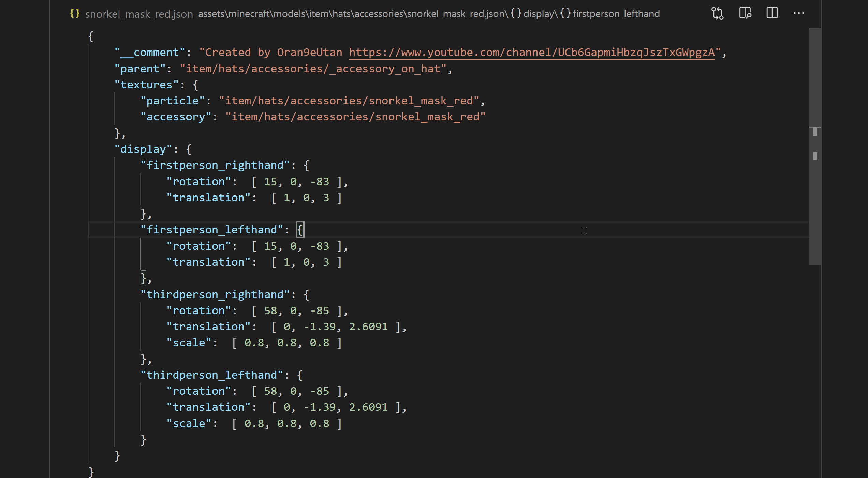Click the JSON file icon beside snorkel_mask_red.json
The width and height of the screenshot is (868, 478).
75,14
